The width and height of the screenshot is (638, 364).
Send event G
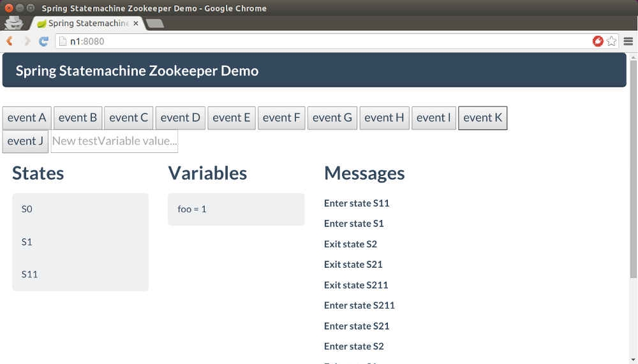[332, 118]
